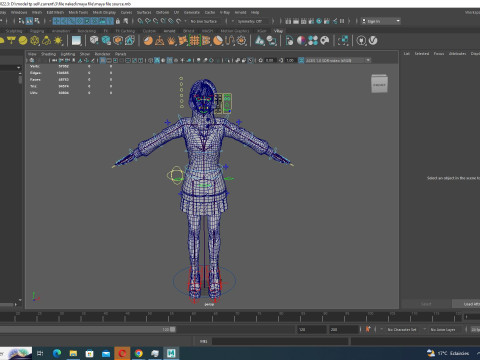The width and height of the screenshot is (480, 360).
Task: Open the Sign In dropdown
Action: click(x=381, y=21)
